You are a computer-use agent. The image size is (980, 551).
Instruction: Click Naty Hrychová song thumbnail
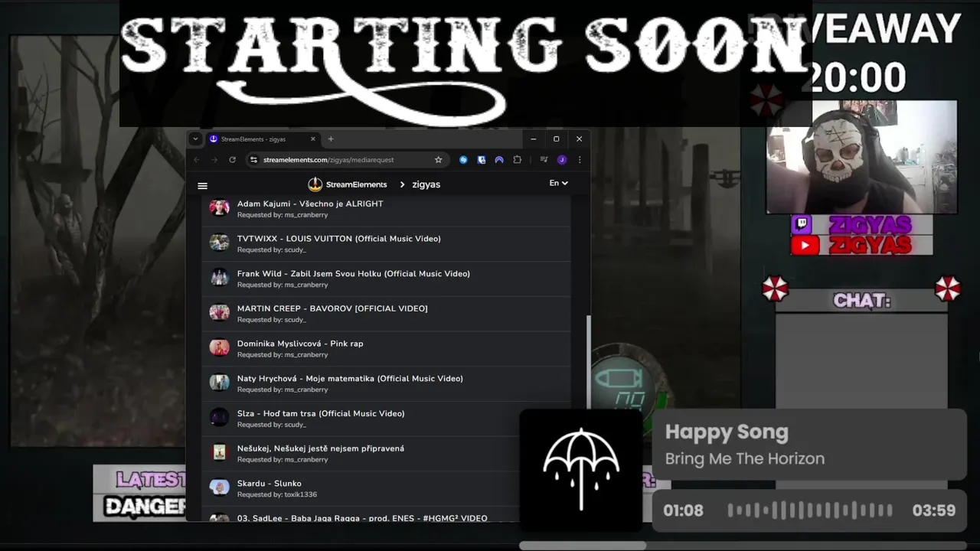point(220,382)
